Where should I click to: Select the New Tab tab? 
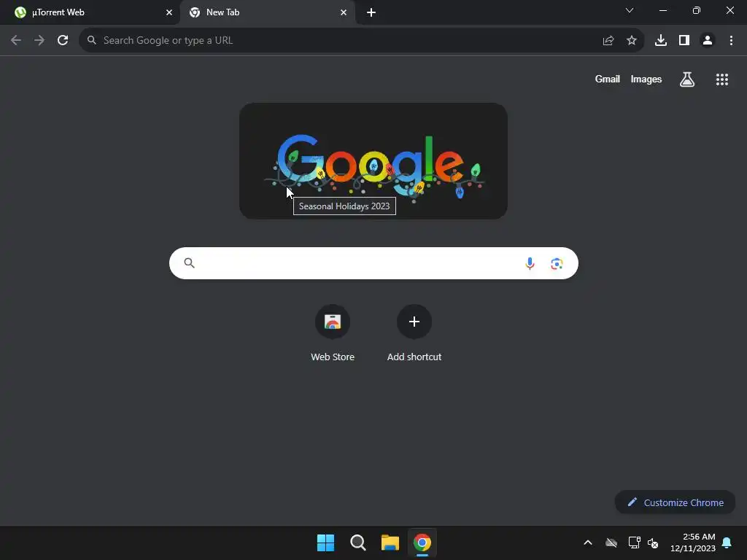(x=267, y=12)
